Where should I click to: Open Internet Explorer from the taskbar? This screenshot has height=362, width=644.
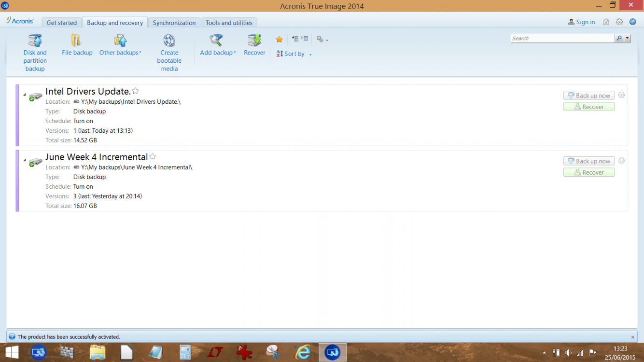point(303,352)
